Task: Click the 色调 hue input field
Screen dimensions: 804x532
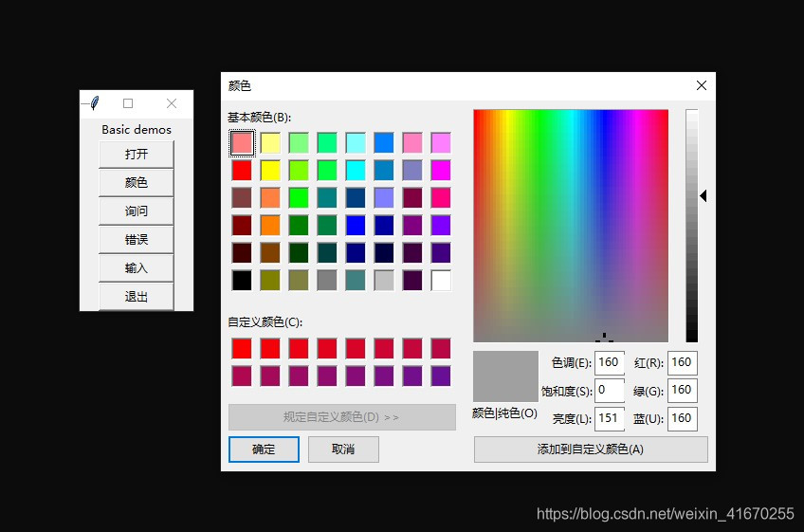Action: click(x=609, y=362)
